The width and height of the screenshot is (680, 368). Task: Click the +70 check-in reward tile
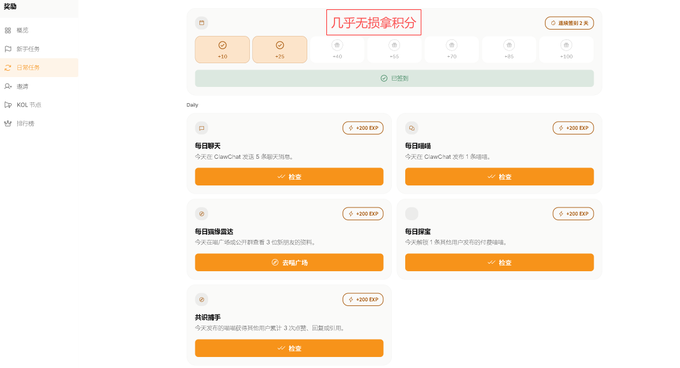(451, 50)
